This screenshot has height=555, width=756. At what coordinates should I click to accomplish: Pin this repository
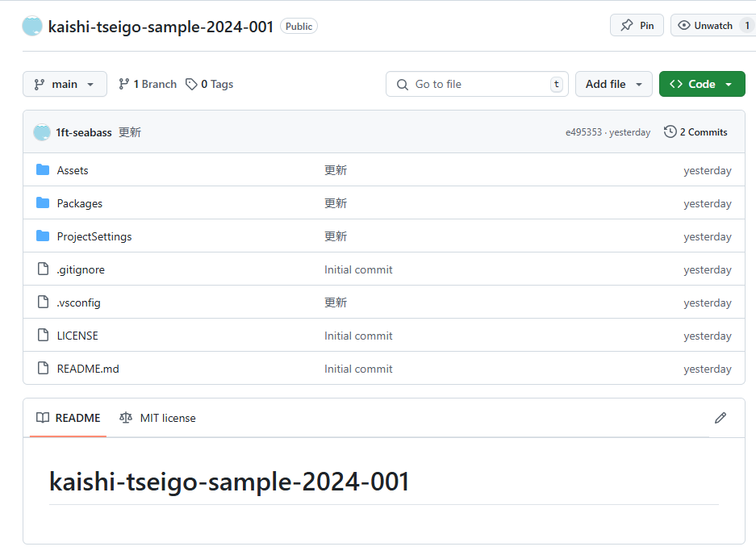pos(637,26)
